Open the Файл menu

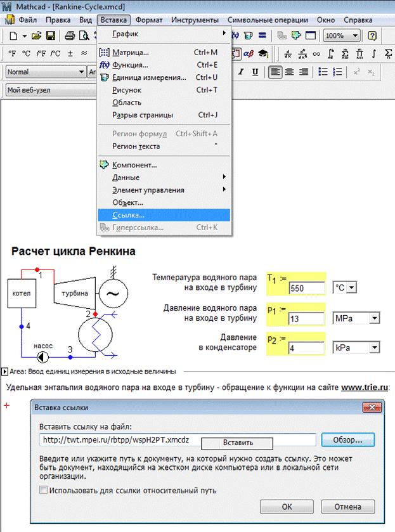click(x=27, y=20)
